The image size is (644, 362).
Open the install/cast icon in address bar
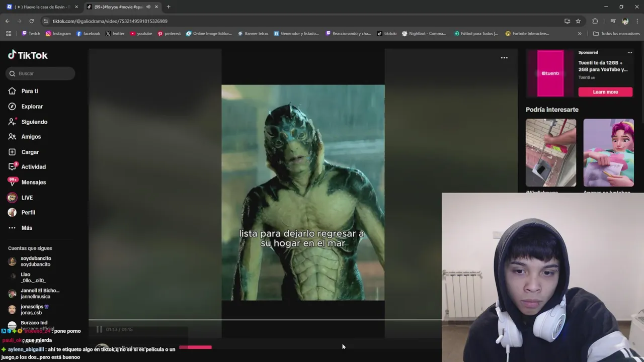(x=567, y=21)
